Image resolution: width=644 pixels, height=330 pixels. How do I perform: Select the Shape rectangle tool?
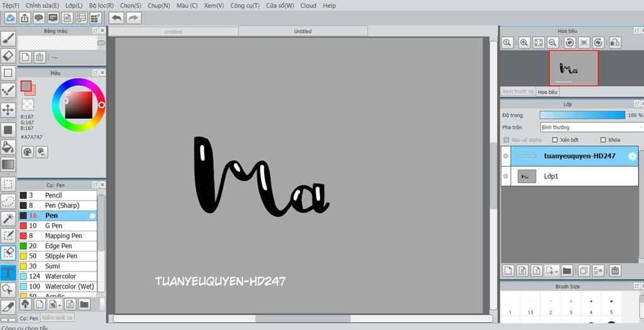point(8,73)
